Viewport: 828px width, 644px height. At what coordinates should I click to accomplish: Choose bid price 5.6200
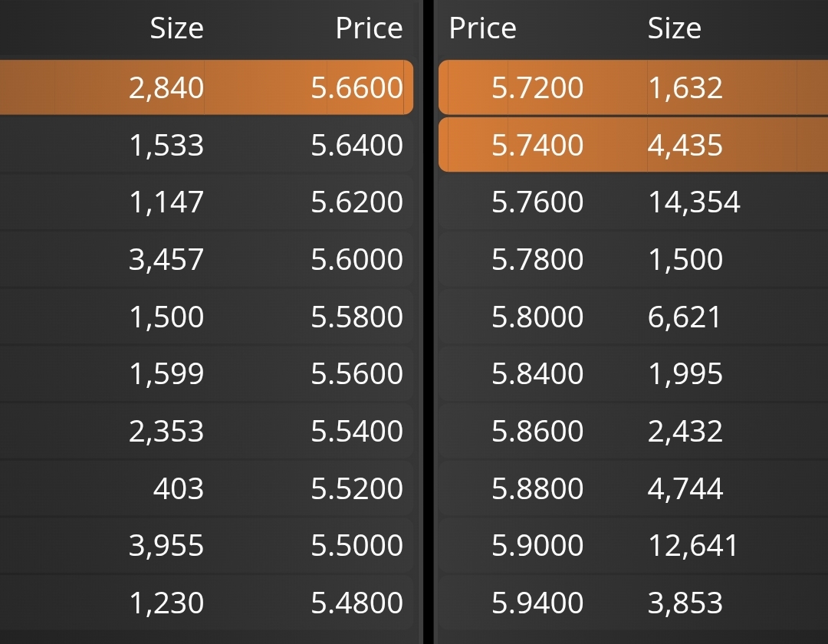tap(357, 202)
